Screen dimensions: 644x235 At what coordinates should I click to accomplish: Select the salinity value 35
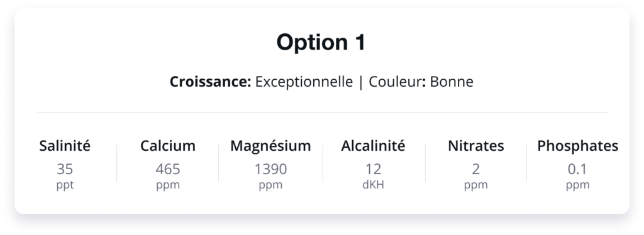coord(65,169)
